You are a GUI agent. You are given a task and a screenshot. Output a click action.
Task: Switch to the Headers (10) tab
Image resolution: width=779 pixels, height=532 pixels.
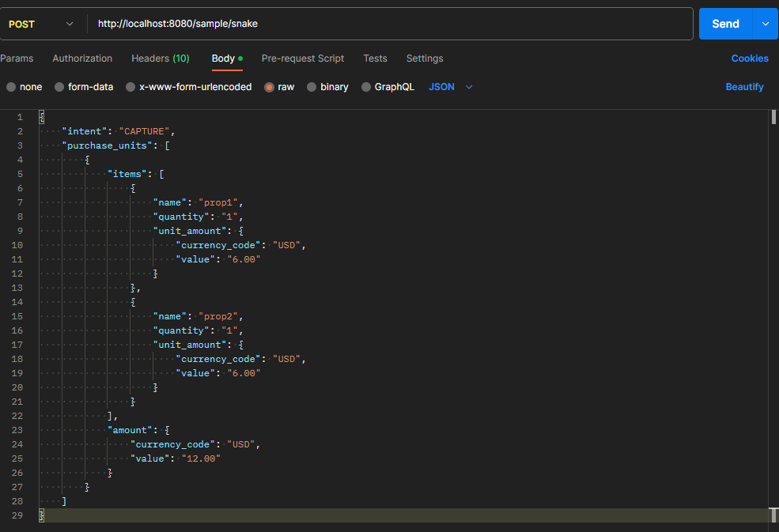[x=160, y=58]
